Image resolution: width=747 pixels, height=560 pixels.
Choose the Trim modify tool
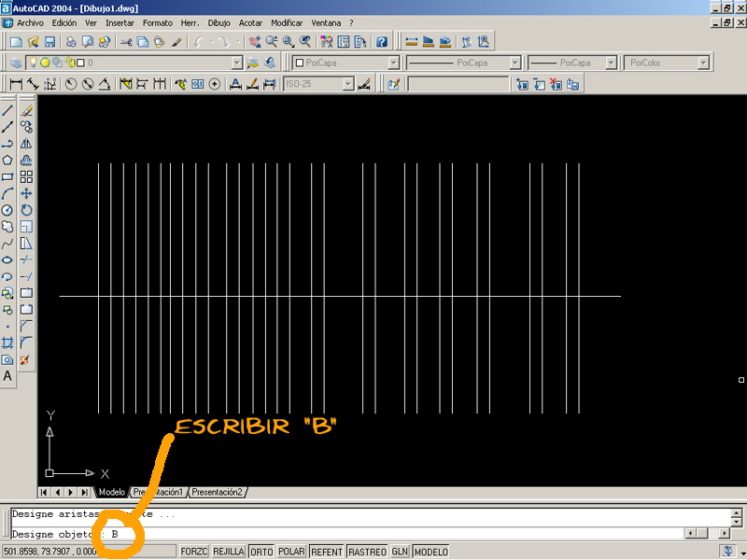[x=27, y=260]
